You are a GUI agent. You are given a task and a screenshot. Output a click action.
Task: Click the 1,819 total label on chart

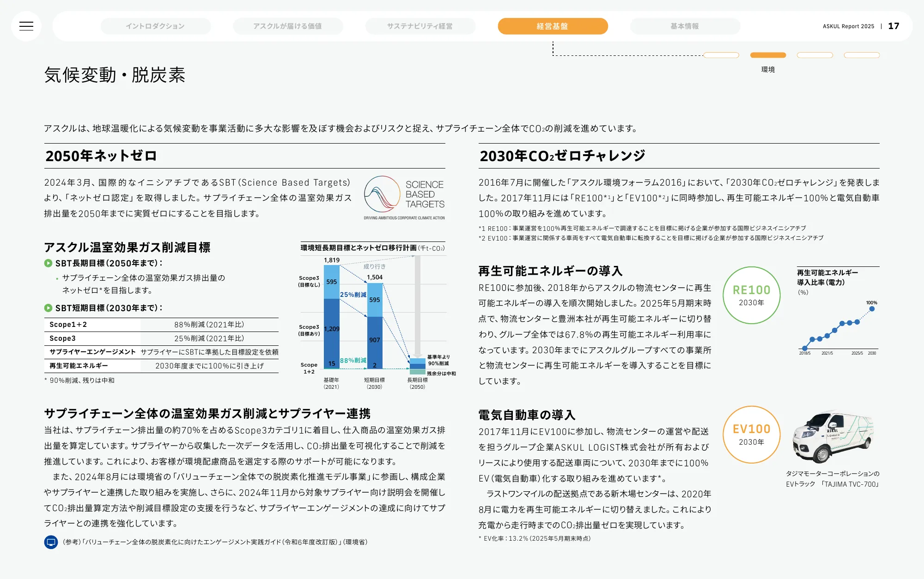point(332,260)
